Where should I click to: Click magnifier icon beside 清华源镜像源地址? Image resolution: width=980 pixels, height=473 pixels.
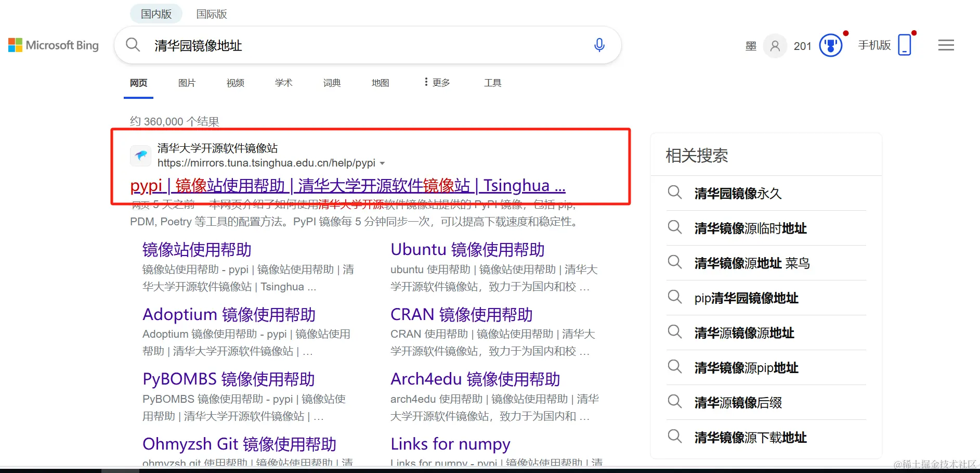point(675,332)
